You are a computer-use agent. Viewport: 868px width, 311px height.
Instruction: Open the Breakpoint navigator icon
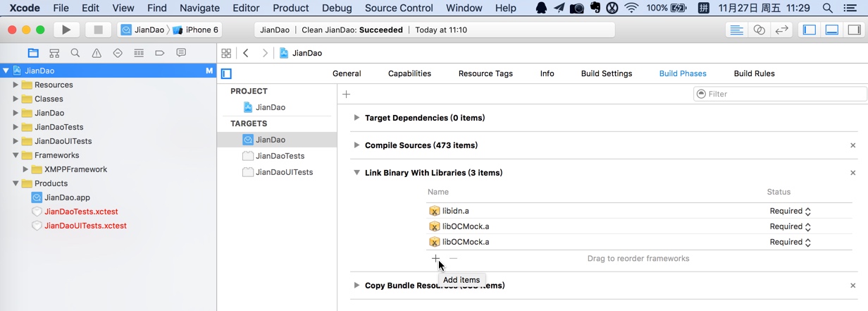pyautogui.click(x=160, y=53)
